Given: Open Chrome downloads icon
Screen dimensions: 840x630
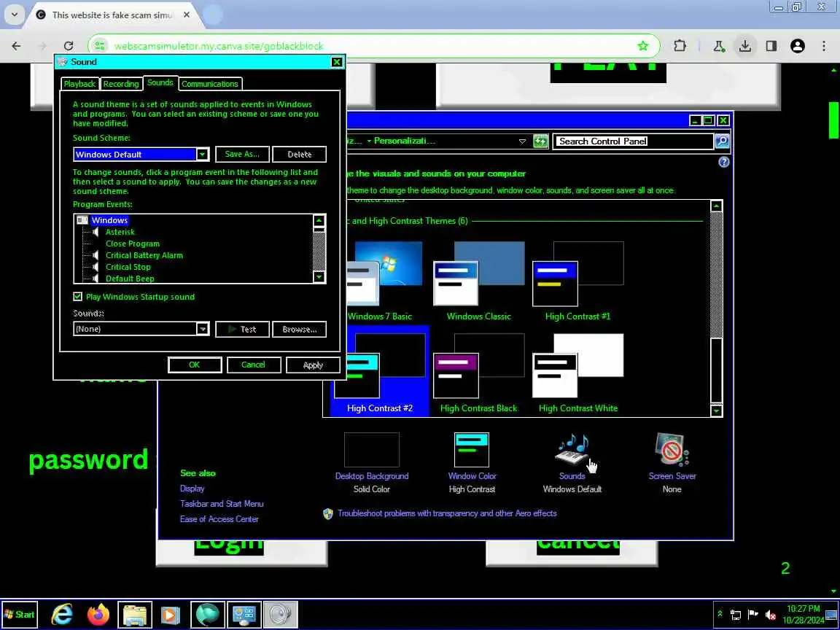Looking at the screenshot, I should coord(744,46).
